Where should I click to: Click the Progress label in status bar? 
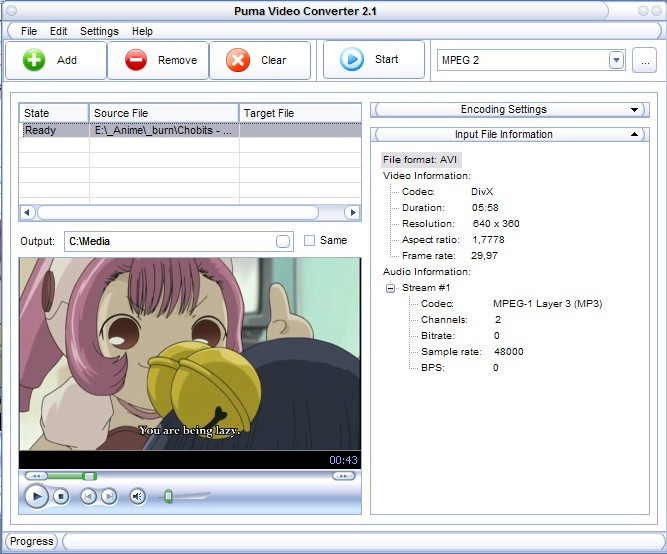click(x=31, y=541)
